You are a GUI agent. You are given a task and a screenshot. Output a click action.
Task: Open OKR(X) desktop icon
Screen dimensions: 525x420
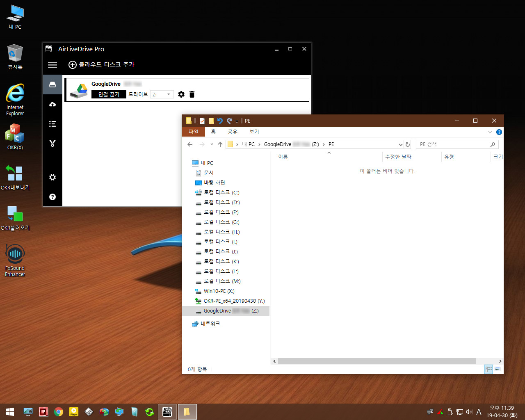click(15, 137)
